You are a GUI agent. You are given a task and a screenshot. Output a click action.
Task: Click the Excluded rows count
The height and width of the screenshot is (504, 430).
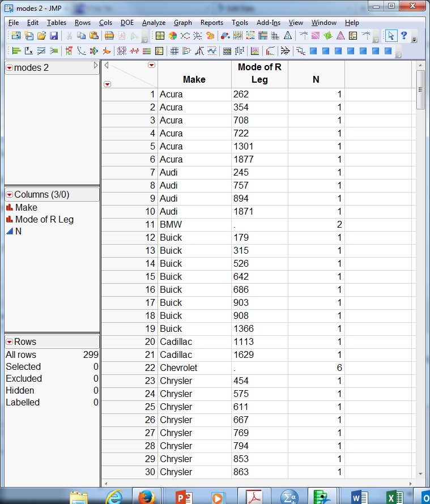click(96, 379)
